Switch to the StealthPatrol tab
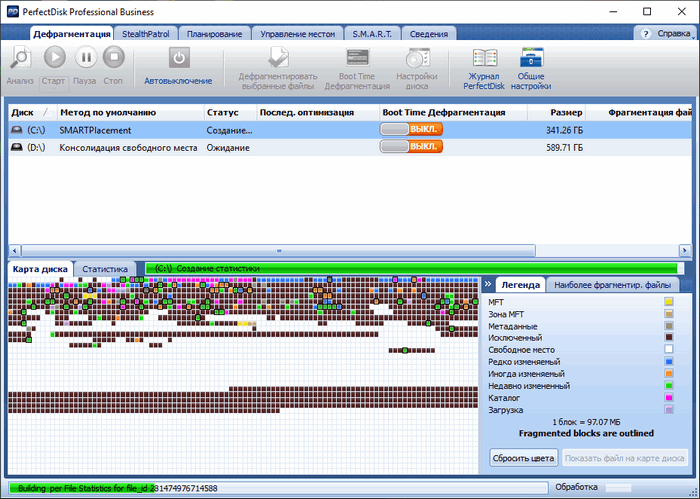This screenshot has height=499, width=700. pyautogui.click(x=146, y=34)
